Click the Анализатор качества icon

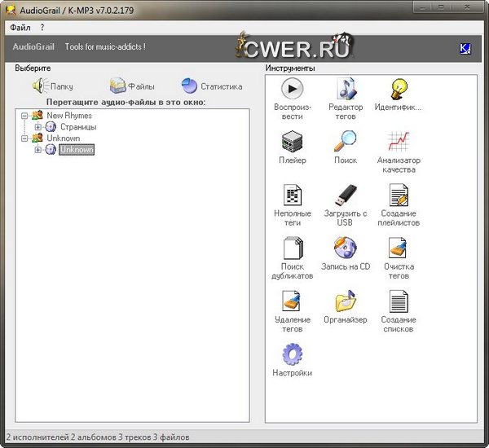point(399,141)
